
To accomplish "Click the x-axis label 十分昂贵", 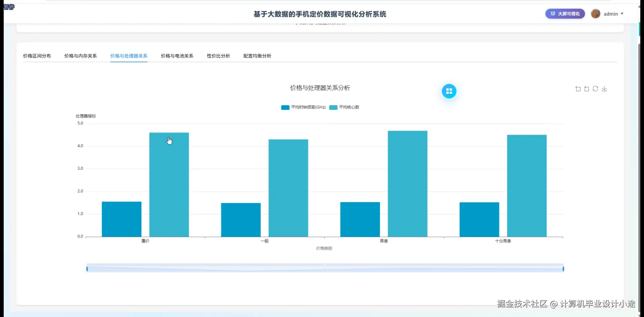I will [x=503, y=241].
